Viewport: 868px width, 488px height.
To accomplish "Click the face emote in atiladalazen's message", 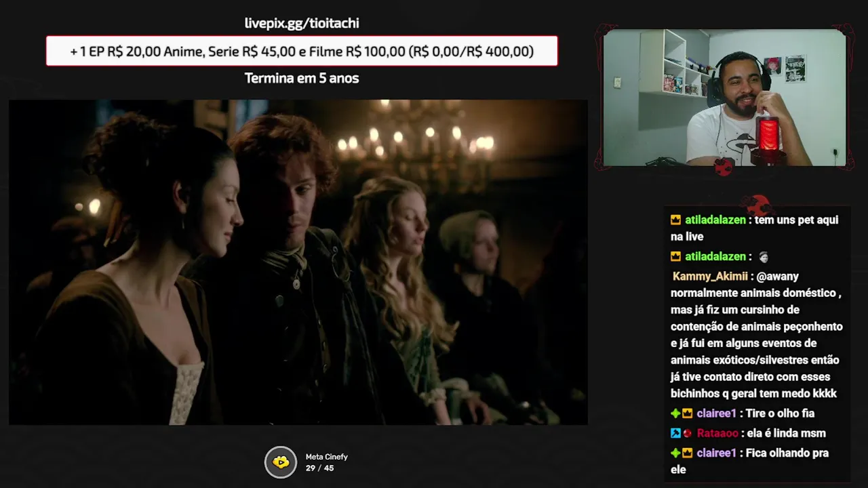I will tap(764, 257).
